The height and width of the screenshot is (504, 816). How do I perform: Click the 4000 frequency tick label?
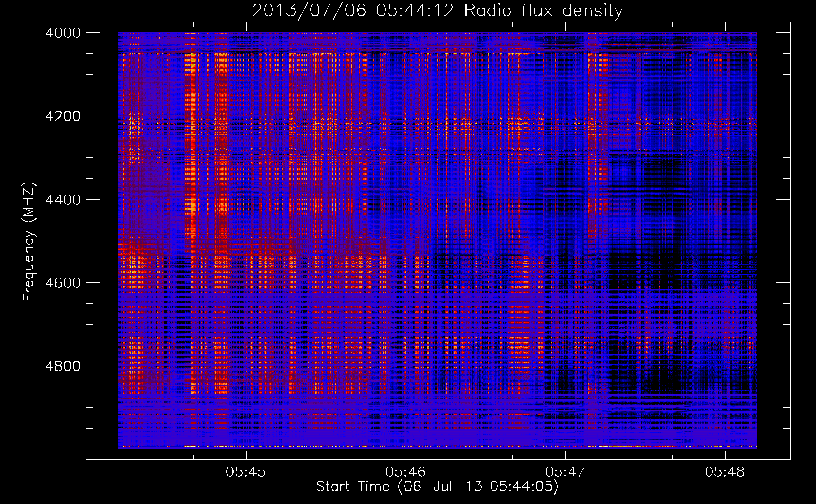click(x=63, y=33)
